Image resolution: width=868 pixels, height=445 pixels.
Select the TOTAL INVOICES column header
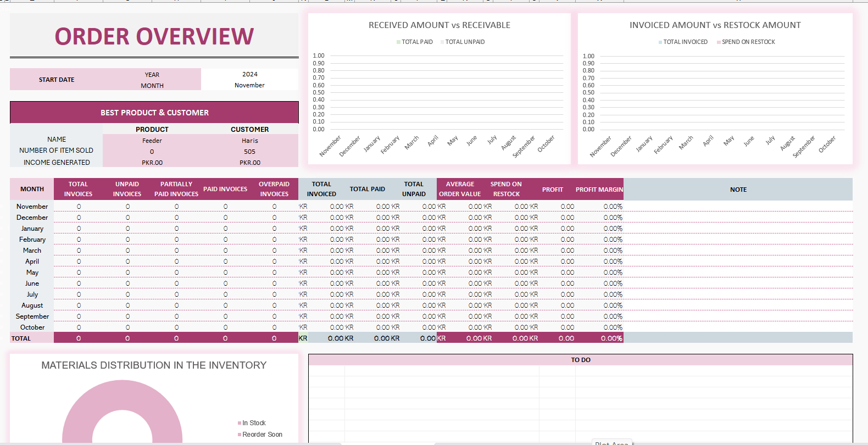tap(78, 189)
